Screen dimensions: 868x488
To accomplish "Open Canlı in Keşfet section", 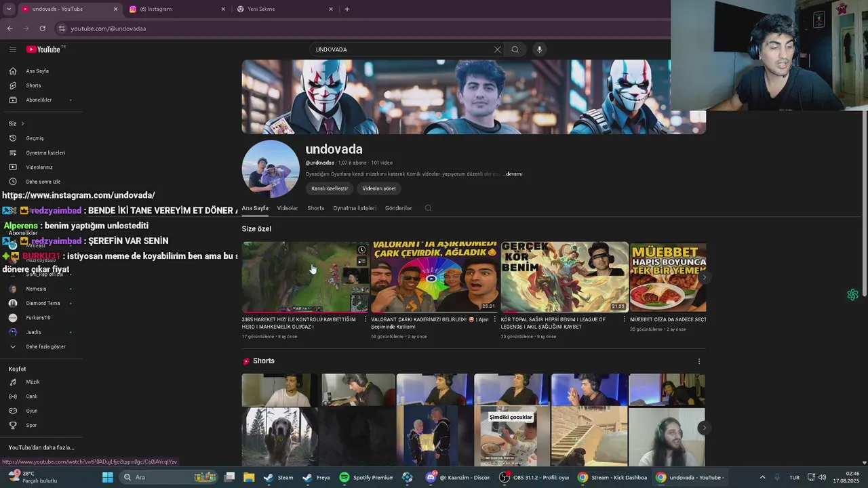I will (31, 396).
